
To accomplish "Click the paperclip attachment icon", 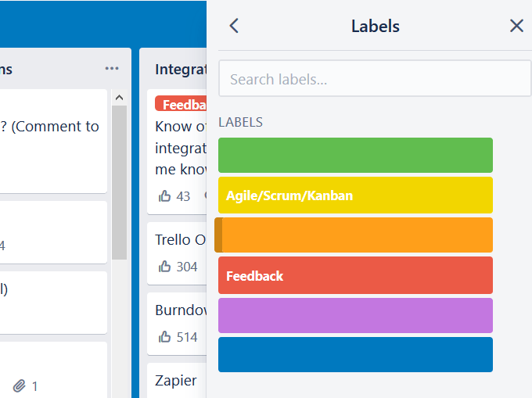I will coord(20,386).
